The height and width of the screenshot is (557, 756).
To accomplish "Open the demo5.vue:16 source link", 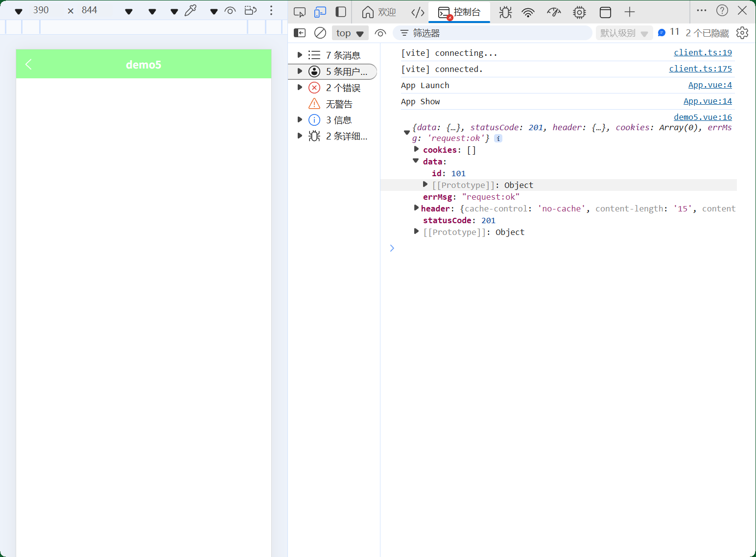I will 702,117.
